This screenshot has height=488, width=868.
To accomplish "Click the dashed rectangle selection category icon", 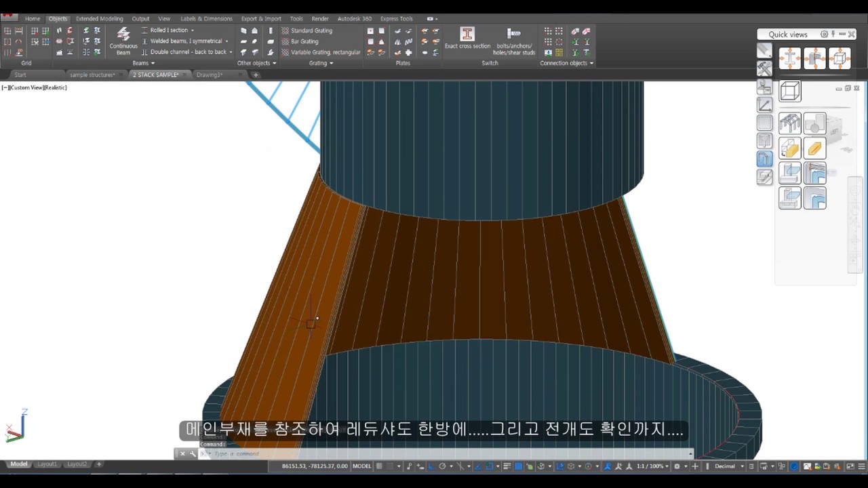I will click(x=764, y=123).
